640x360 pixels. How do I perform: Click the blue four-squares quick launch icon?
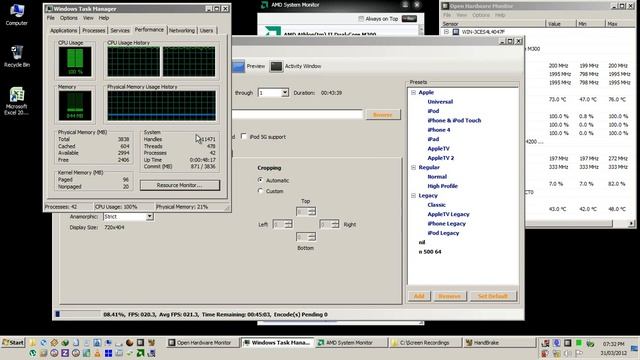point(108,353)
